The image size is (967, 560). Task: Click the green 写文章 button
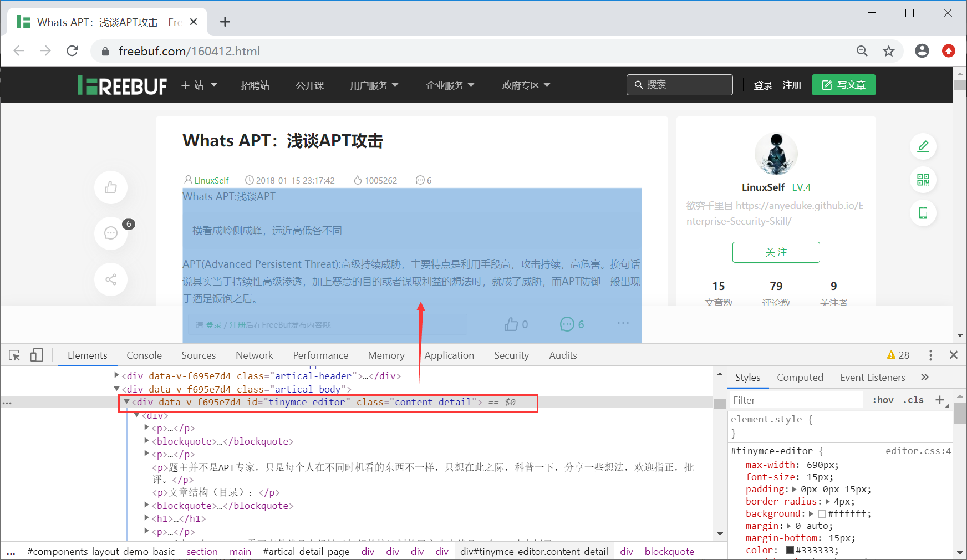click(x=843, y=85)
